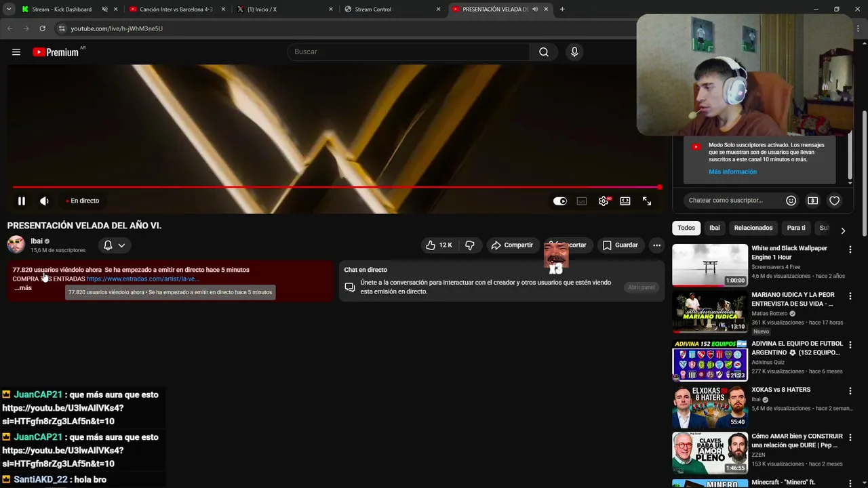Go to YouTube Premium home logo
The width and height of the screenshot is (868, 488).
[56, 52]
